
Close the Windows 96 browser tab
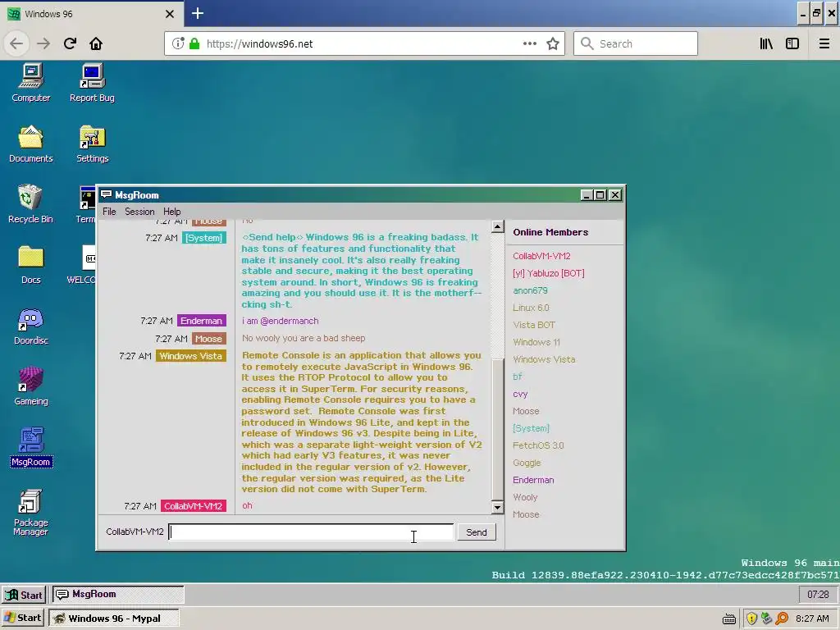coord(170,14)
